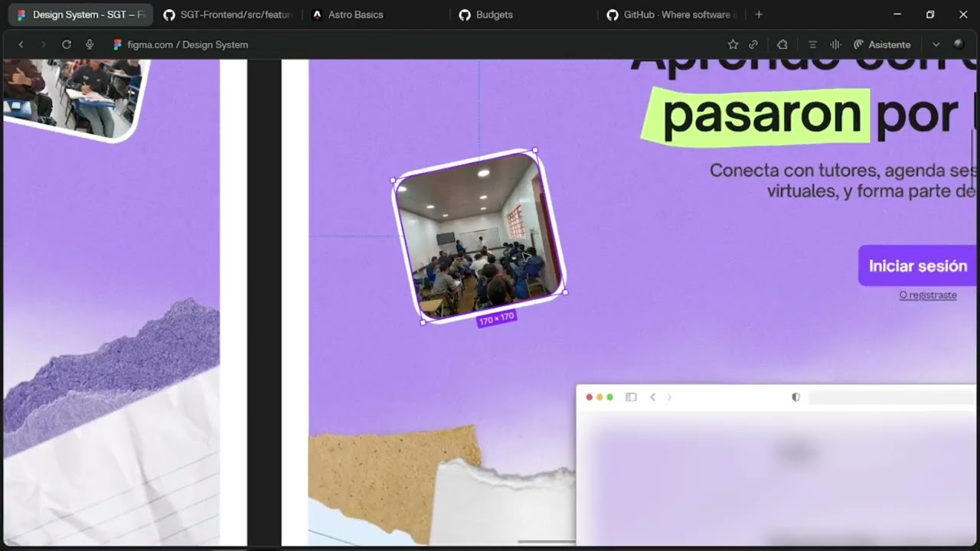Click the sidebar icon in mockup window
Image resolution: width=980 pixels, height=551 pixels.
click(x=631, y=397)
